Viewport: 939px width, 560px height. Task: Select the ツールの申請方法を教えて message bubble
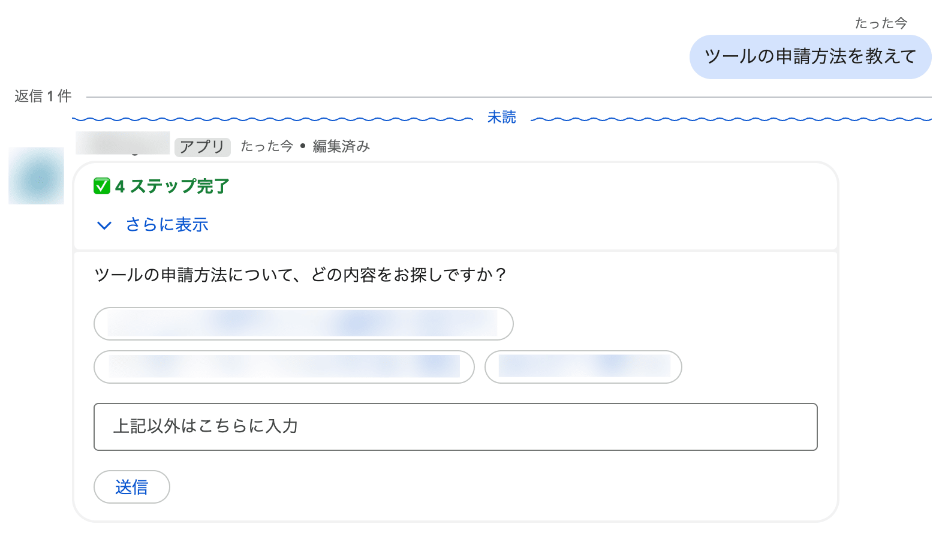click(810, 57)
